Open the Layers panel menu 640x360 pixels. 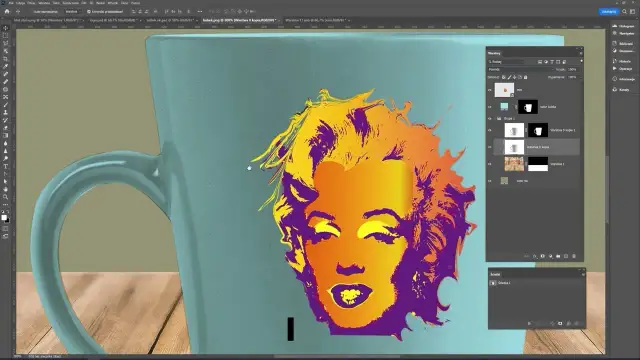[581, 53]
